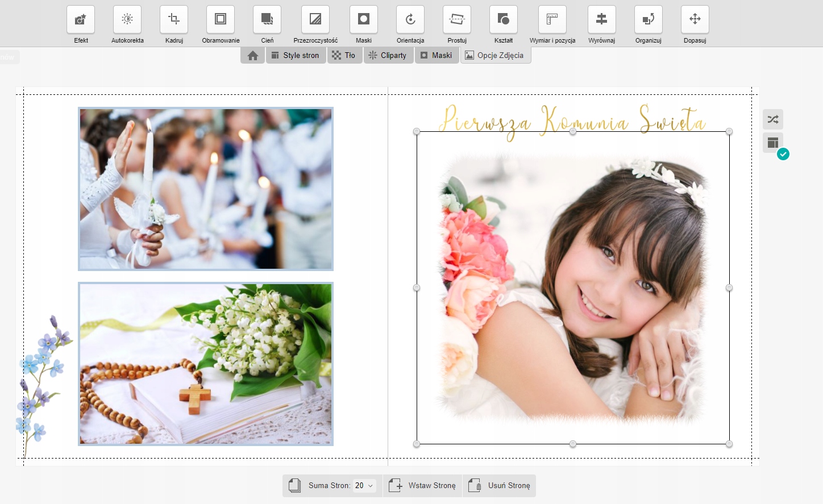Expand the Suma Stron page count dropdown
The image size is (823, 504).
[x=364, y=486]
